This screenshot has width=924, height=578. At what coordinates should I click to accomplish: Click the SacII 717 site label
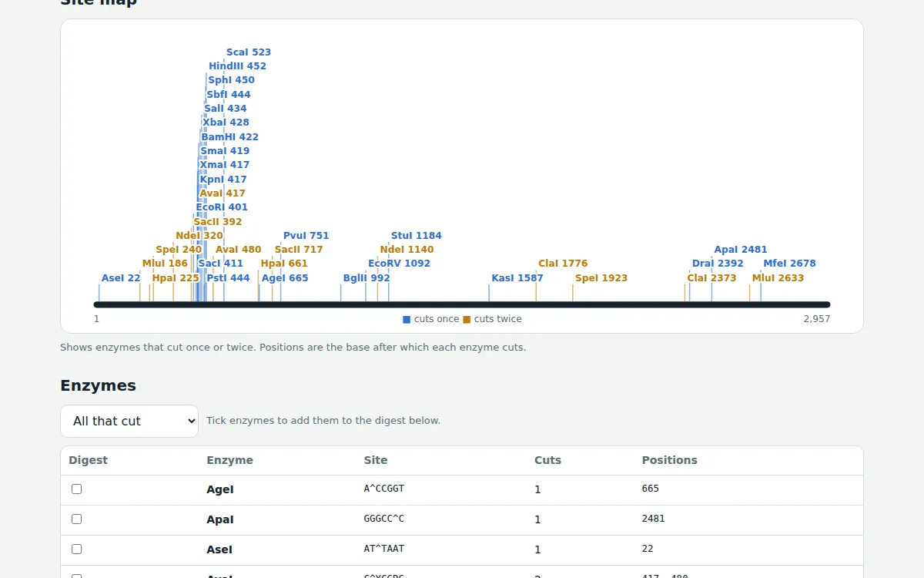click(299, 250)
